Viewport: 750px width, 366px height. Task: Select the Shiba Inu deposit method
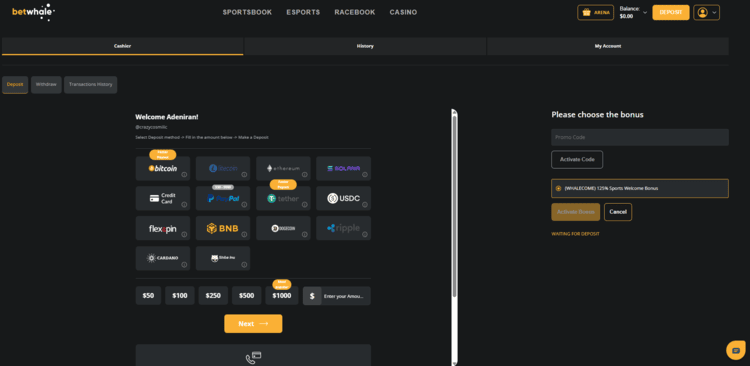(x=223, y=258)
